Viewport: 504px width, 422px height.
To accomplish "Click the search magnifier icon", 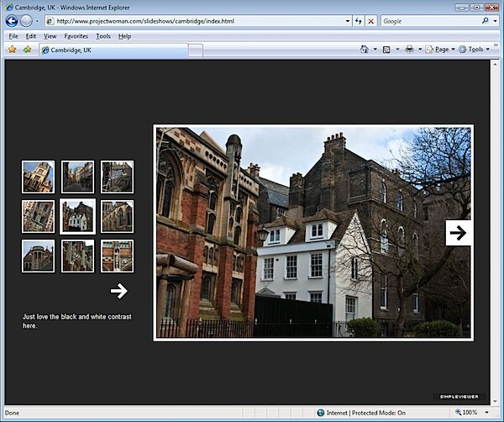I will click(x=486, y=21).
